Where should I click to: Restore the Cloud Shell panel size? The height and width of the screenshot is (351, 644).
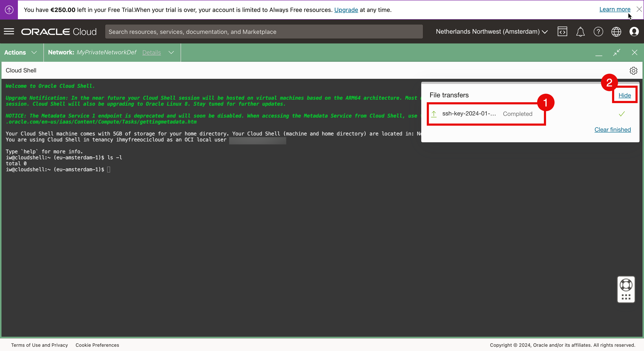[x=617, y=52]
